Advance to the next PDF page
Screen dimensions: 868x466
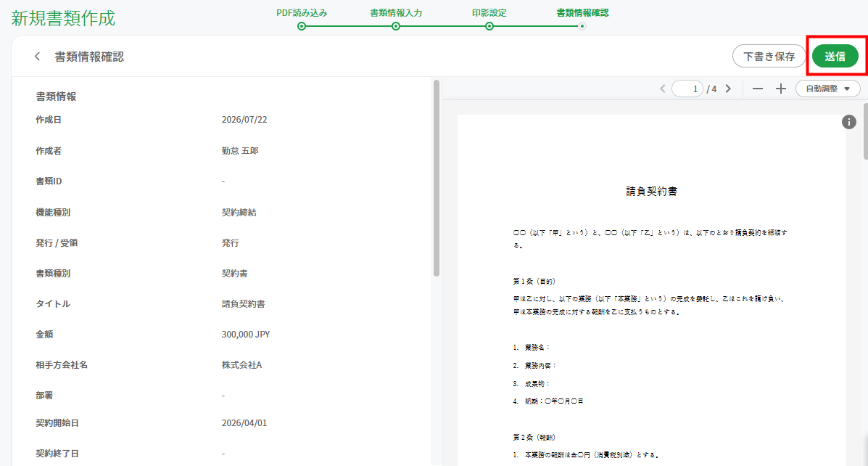(x=729, y=89)
